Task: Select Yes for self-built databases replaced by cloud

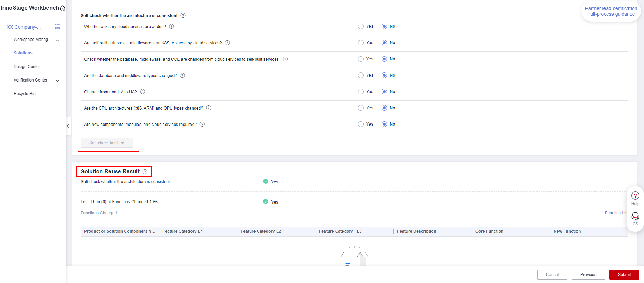Action: [x=361, y=43]
